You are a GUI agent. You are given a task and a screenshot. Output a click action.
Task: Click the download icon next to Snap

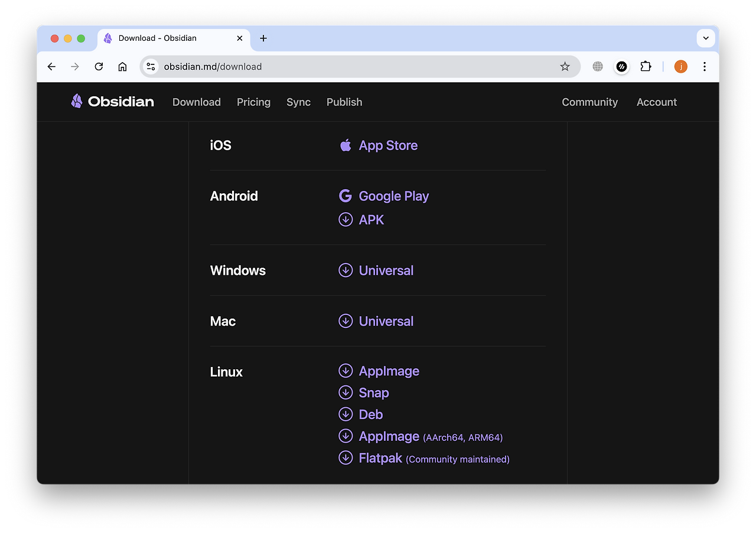click(346, 392)
